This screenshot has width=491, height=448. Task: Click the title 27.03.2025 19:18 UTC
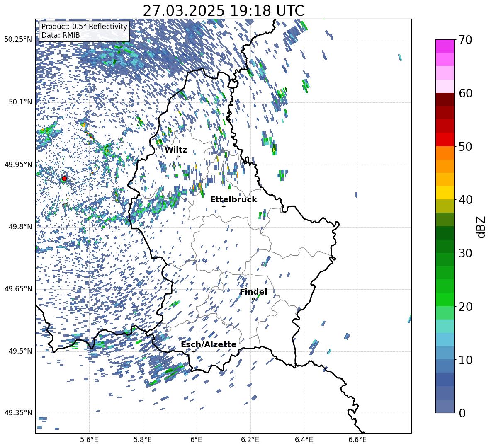pyautogui.click(x=224, y=11)
